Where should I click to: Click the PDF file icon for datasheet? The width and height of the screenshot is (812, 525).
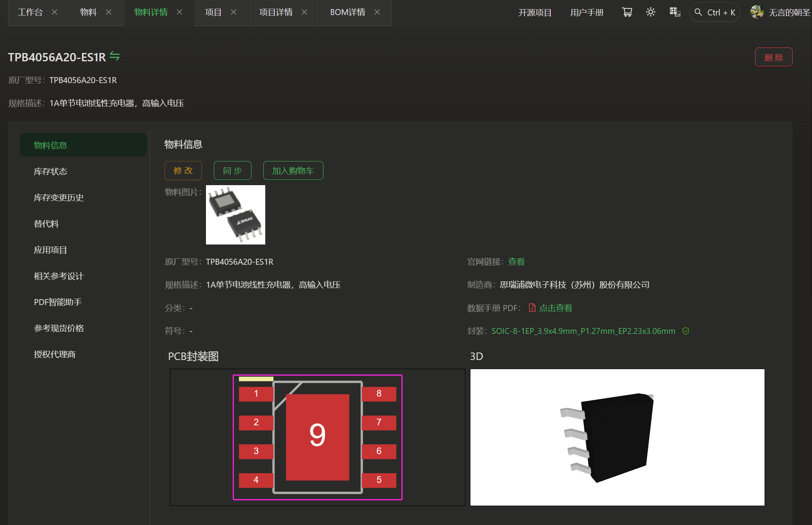[532, 308]
